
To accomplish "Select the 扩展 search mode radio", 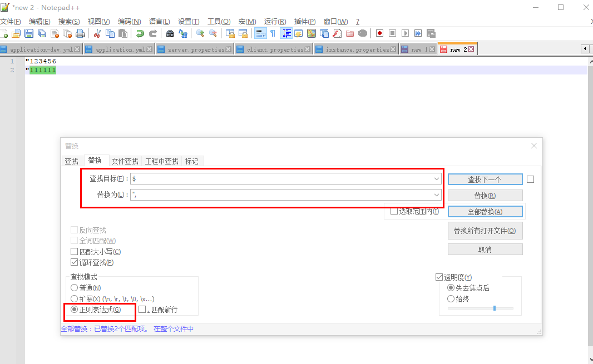I will pyautogui.click(x=74, y=299).
